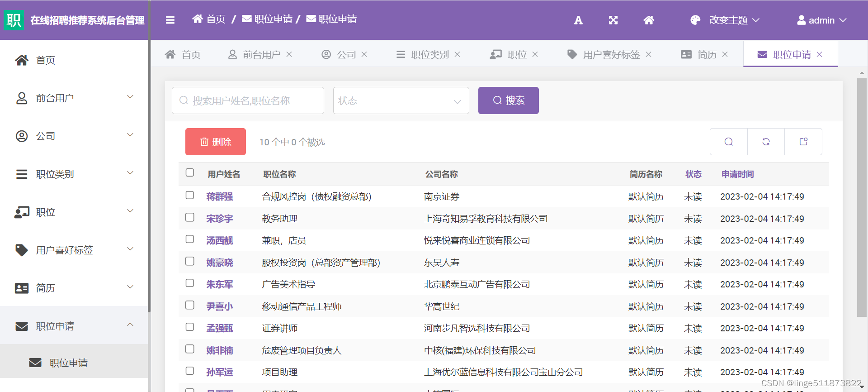The height and width of the screenshot is (392, 868).
Task: Click the home icon in the top-right header
Action: [649, 20]
